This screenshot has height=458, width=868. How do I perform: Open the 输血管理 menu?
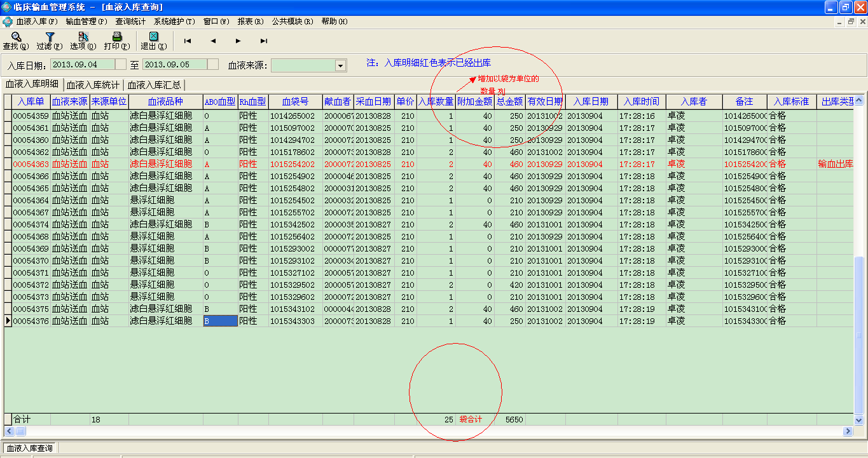coord(86,21)
